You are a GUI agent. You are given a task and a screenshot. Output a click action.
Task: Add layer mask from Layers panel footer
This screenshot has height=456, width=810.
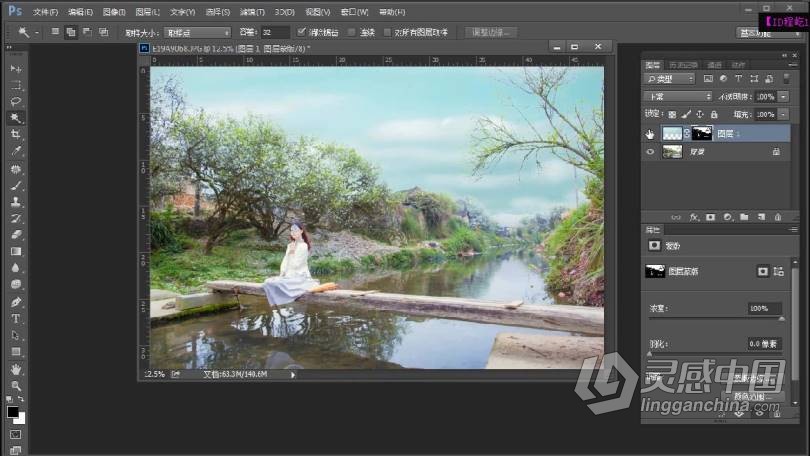pyautogui.click(x=711, y=217)
